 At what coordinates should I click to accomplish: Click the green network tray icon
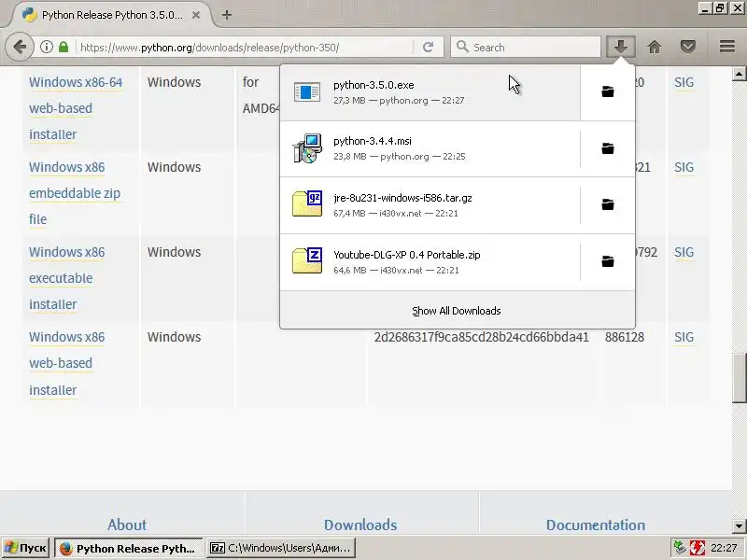click(x=680, y=548)
